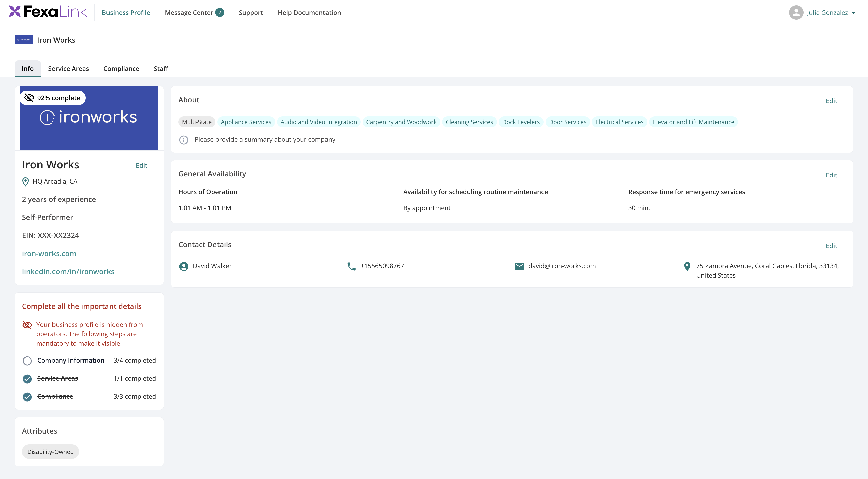Click the Multi-State tag
The height and width of the screenshot is (479, 868).
[197, 122]
